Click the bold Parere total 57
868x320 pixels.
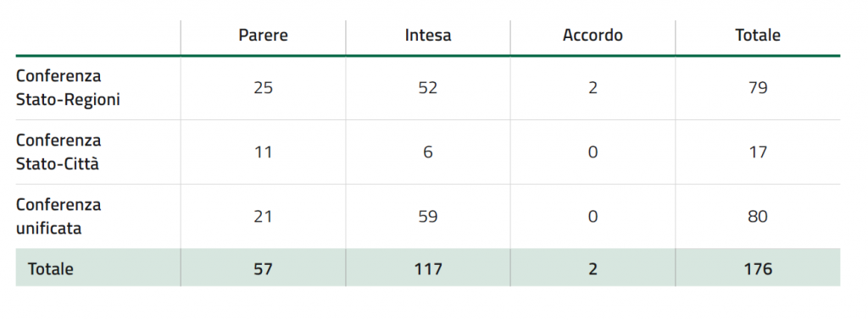tap(263, 269)
